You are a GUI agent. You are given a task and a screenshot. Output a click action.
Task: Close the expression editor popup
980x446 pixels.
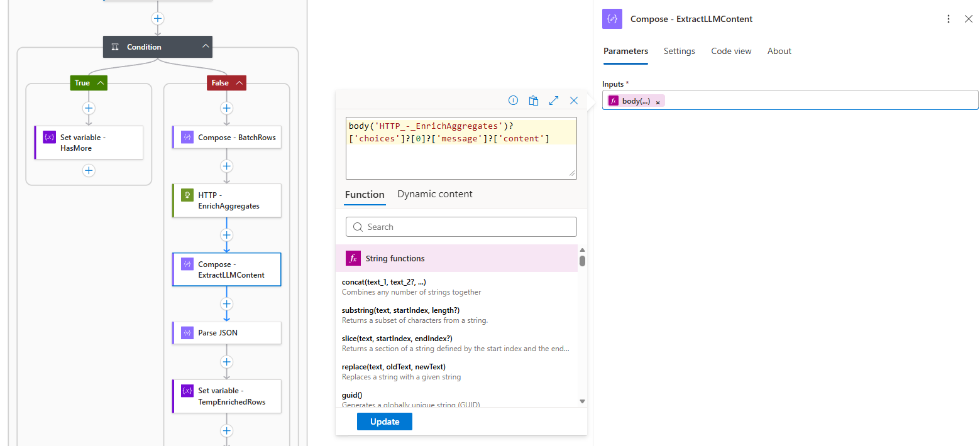tap(573, 101)
